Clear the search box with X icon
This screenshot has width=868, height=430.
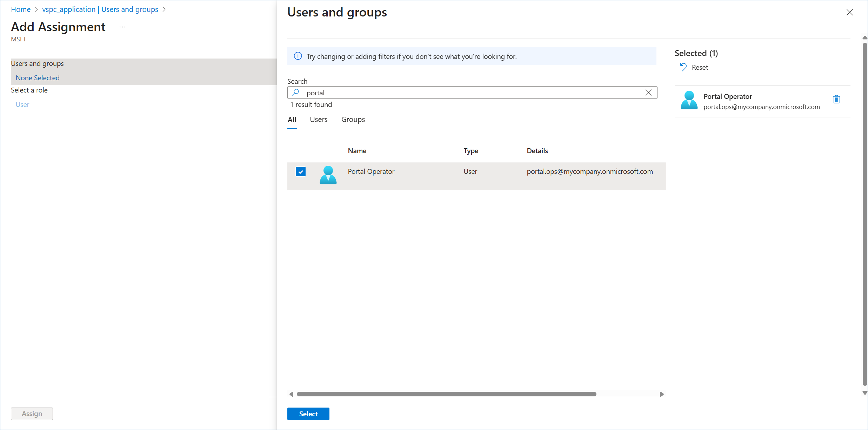648,93
